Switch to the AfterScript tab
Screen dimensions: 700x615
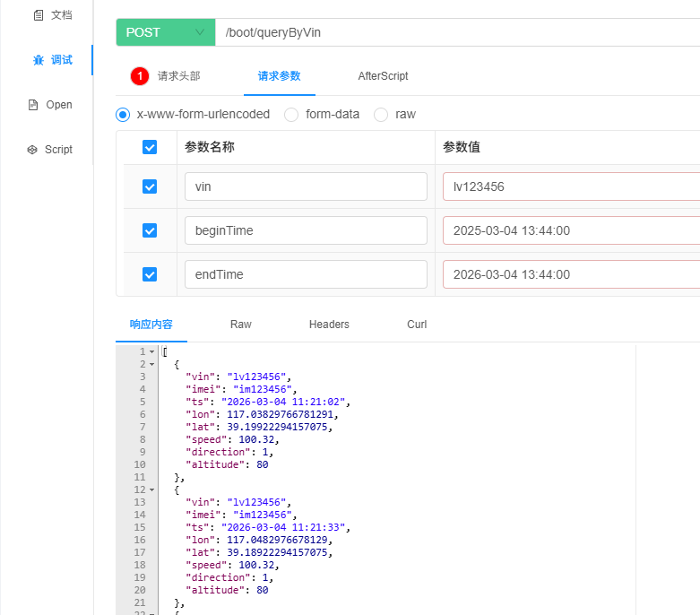pos(383,76)
